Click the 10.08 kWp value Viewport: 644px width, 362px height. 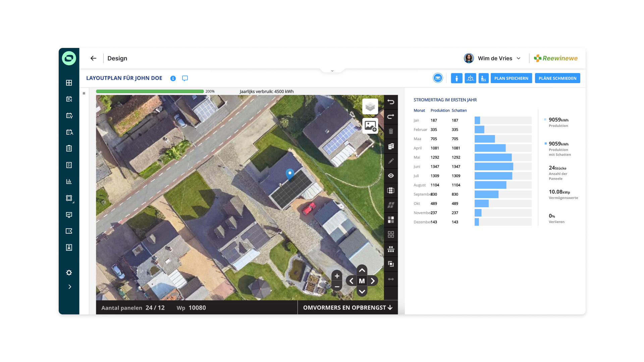pyautogui.click(x=559, y=192)
